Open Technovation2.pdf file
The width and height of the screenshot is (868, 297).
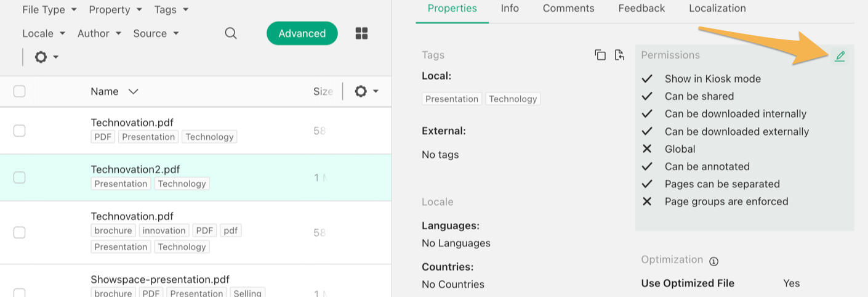point(135,169)
